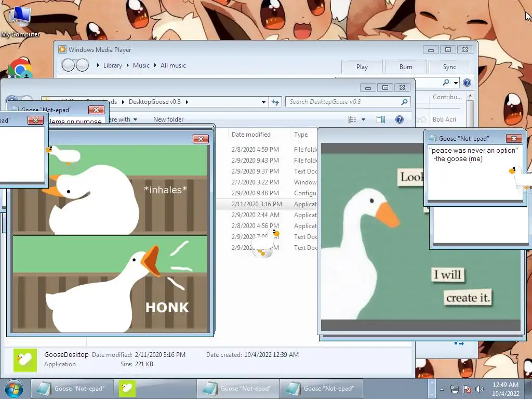Click the GooseDesktop application icon in details pane

pyautogui.click(x=25, y=360)
